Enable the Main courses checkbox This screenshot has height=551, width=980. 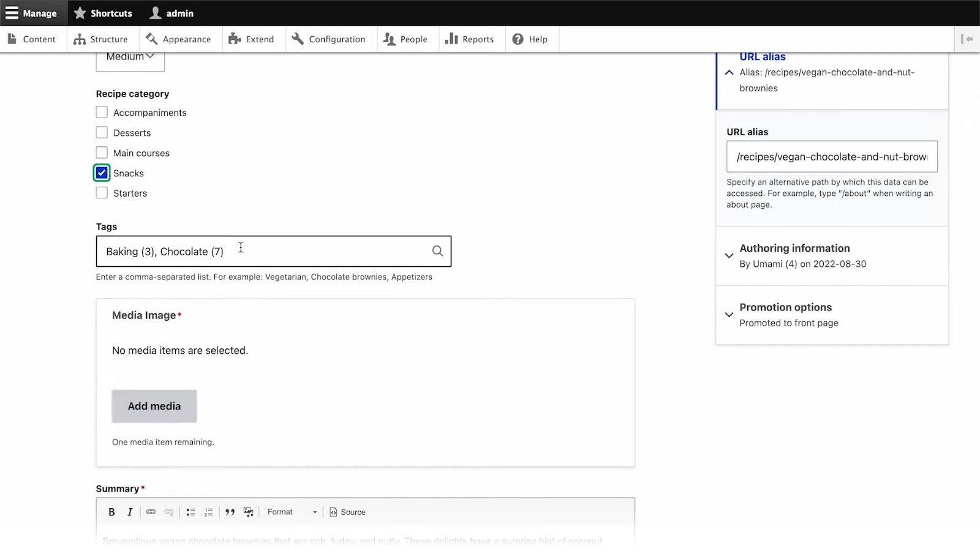coord(102,153)
